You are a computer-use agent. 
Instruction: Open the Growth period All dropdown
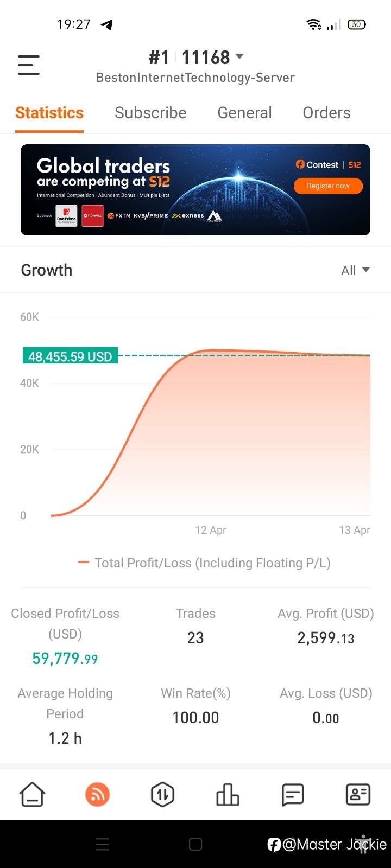click(356, 270)
